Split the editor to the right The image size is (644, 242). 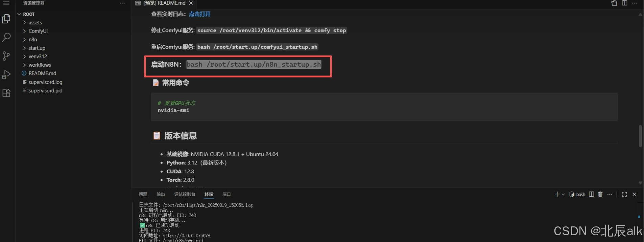click(624, 3)
